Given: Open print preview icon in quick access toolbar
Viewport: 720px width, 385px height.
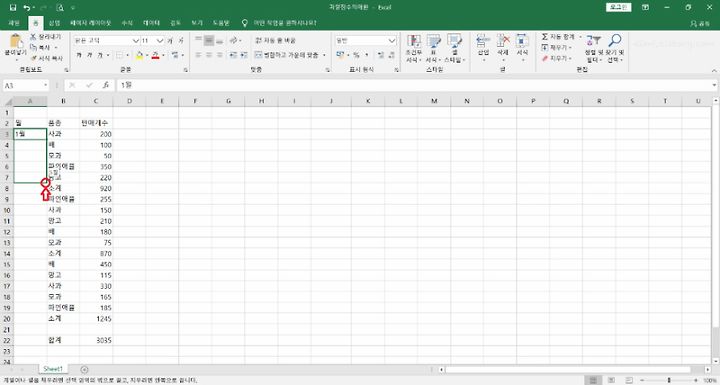Looking at the screenshot, I should click(x=60, y=7).
